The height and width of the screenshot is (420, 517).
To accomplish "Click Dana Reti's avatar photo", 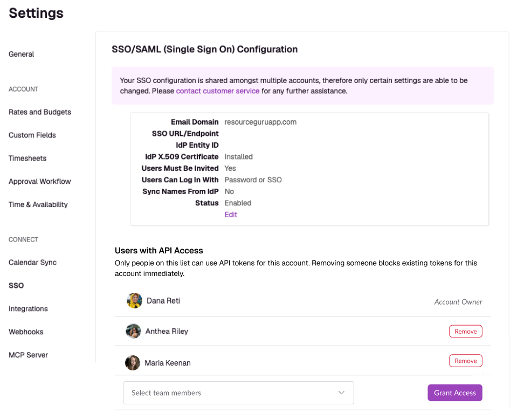I will point(134,301).
